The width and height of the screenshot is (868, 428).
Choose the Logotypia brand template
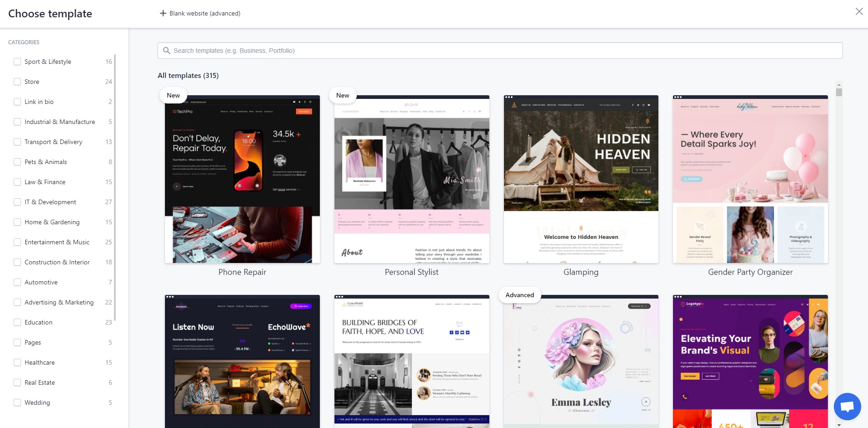tap(750, 361)
